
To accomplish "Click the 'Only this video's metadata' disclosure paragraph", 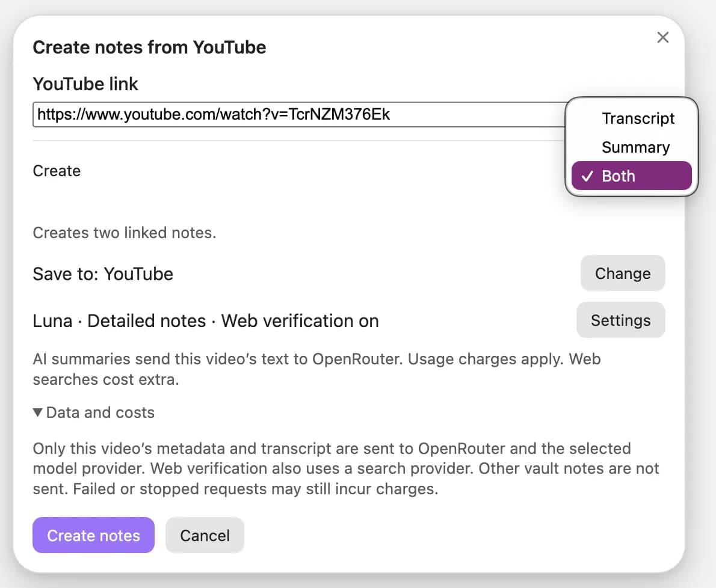I will pos(346,468).
